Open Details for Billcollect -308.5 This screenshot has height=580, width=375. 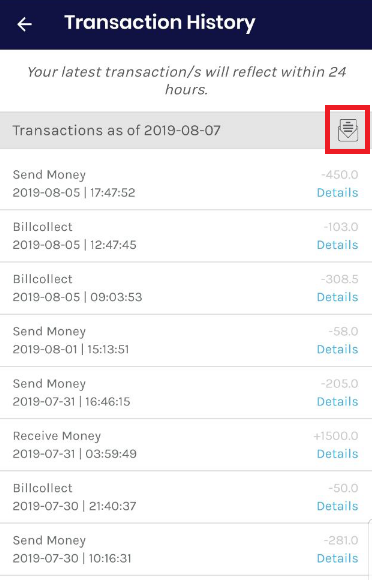click(337, 297)
